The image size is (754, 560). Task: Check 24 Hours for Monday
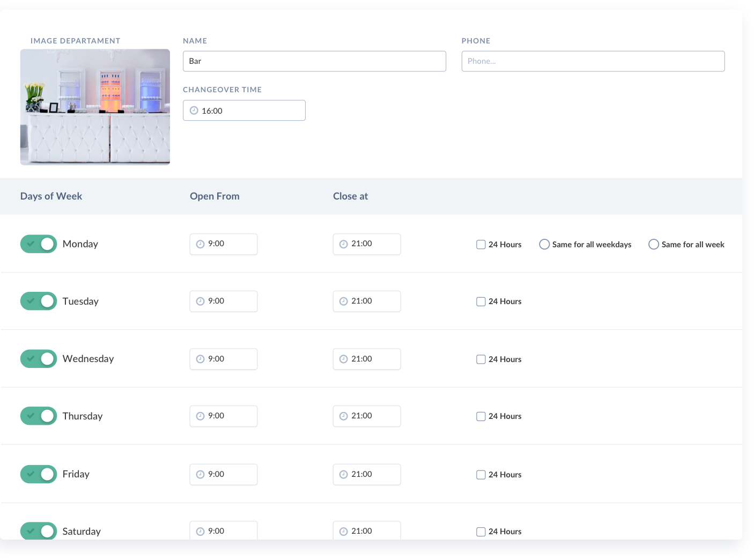(x=481, y=245)
